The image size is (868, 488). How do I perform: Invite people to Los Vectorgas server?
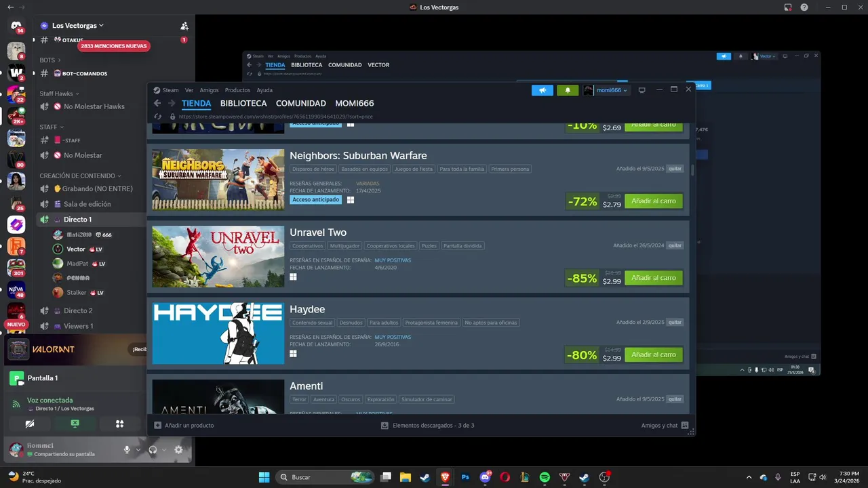[x=184, y=26]
